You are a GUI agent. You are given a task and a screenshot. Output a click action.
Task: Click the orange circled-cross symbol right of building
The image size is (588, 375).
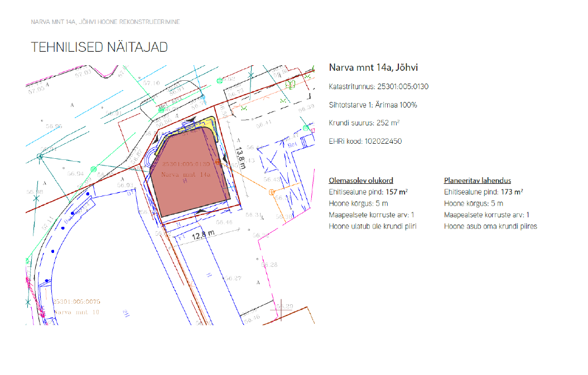[272, 192]
